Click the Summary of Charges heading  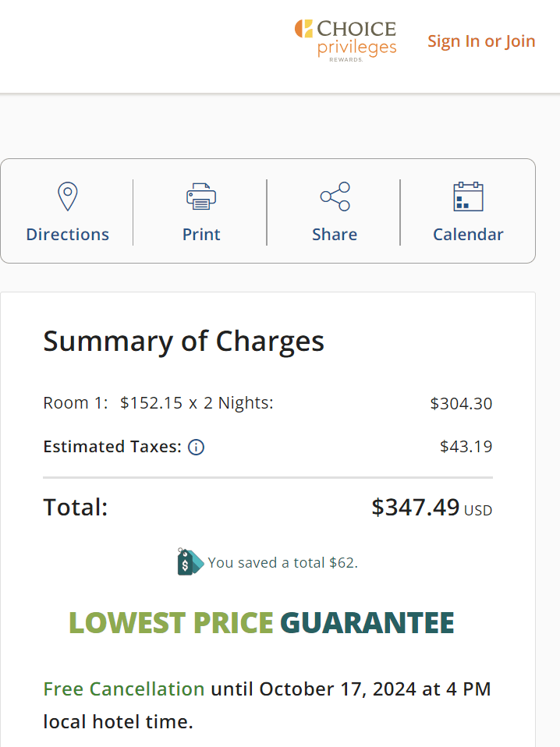pos(183,342)
